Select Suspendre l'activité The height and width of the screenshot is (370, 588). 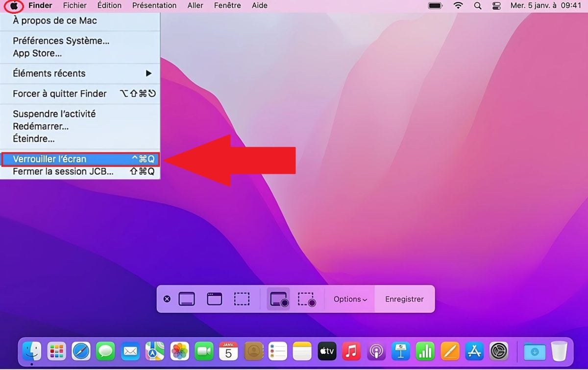click(80, 114)
